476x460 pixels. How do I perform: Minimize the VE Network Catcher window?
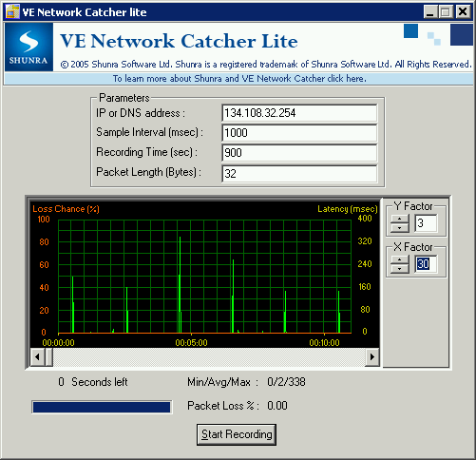pos(429,12)
